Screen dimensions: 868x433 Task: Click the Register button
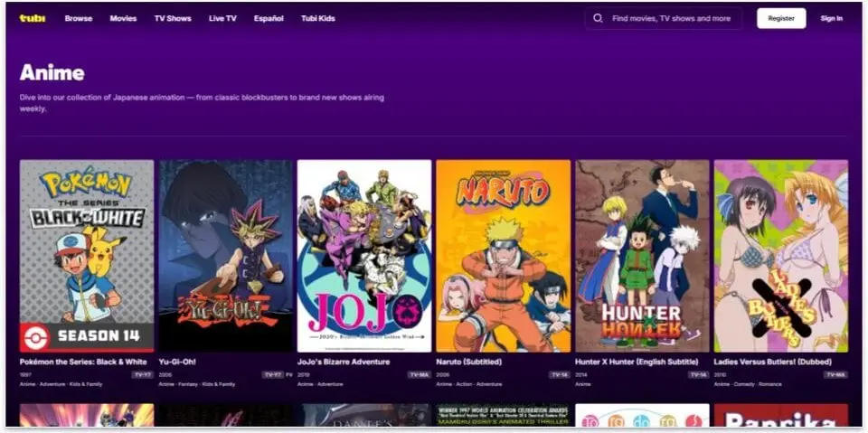(781, 18)
